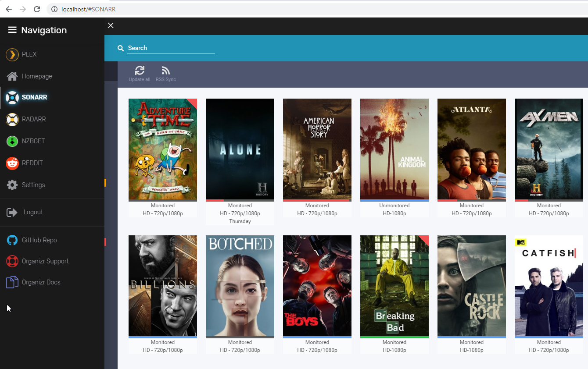Focus the Search input field

point(171,48)
